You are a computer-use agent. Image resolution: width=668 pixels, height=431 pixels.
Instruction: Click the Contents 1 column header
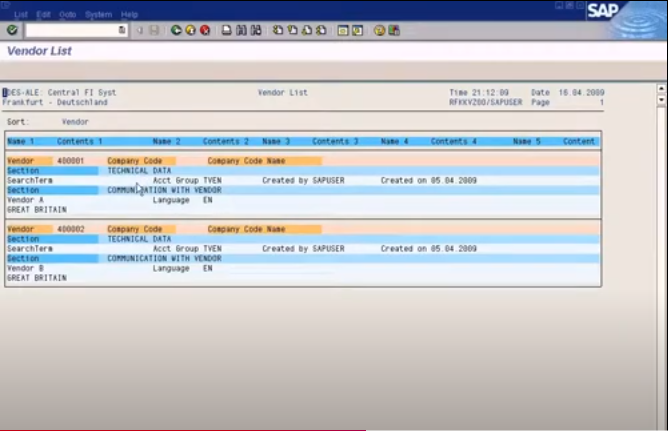pos(80,141)
